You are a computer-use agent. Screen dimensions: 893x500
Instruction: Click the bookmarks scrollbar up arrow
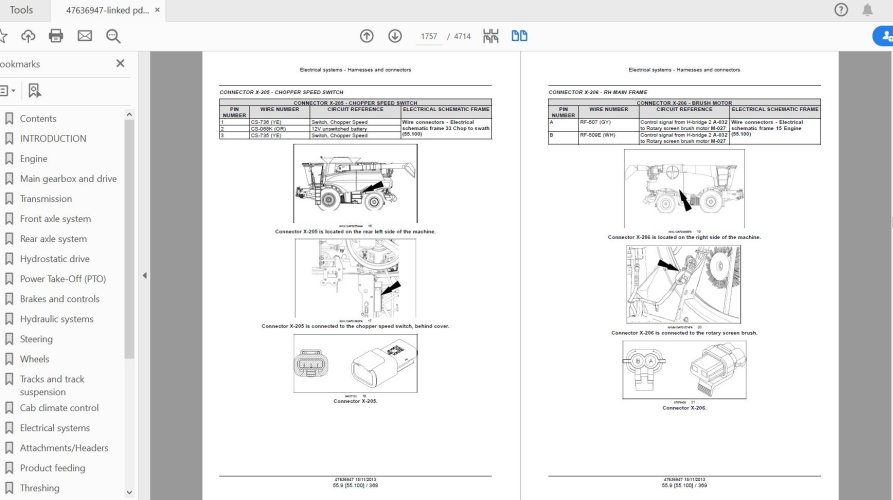click(x=129, y=114)
